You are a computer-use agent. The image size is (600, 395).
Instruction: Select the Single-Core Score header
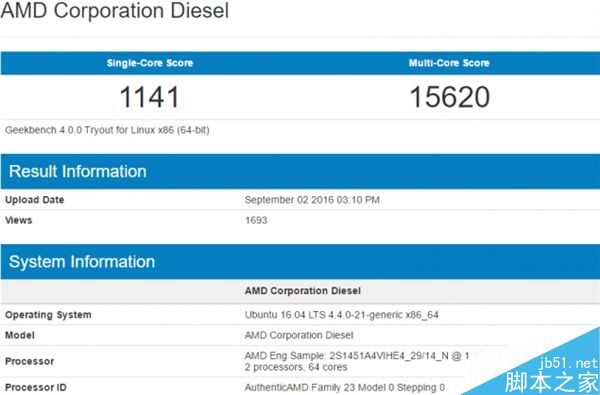pyautogui.click(x=150, y=63)
